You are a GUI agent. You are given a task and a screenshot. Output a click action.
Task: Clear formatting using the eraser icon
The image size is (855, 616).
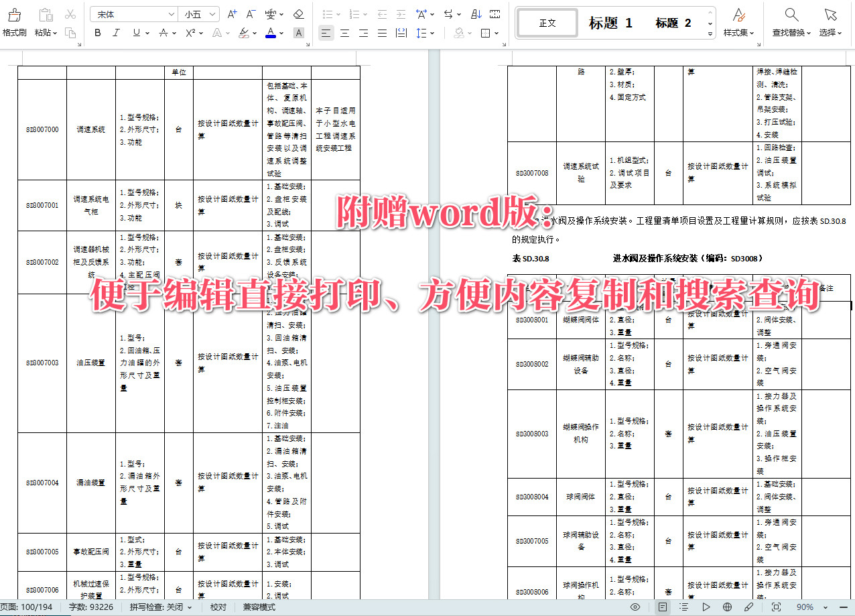299,13
